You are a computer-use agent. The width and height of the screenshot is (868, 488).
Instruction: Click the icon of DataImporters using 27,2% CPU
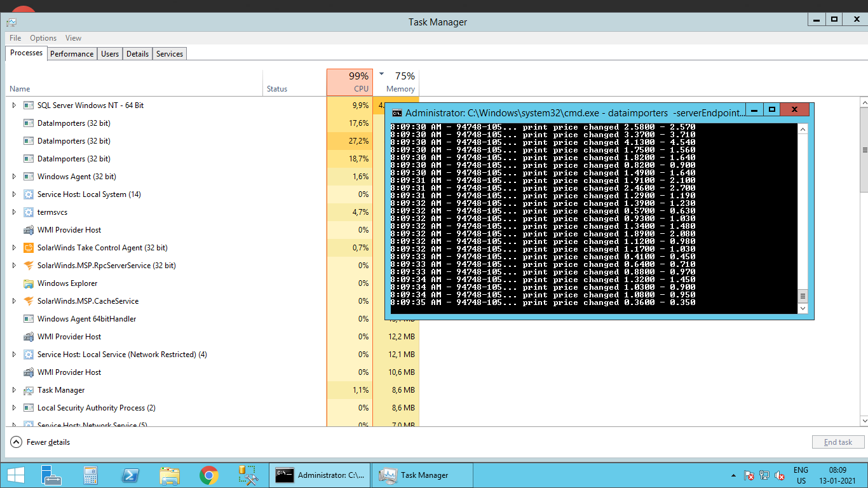click(x=28, y=141)
